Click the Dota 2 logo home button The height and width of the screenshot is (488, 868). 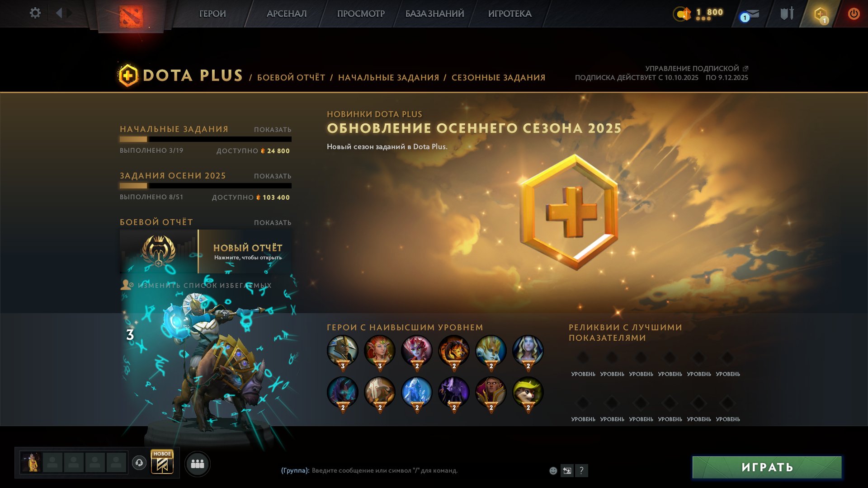(x=131, y=16)
